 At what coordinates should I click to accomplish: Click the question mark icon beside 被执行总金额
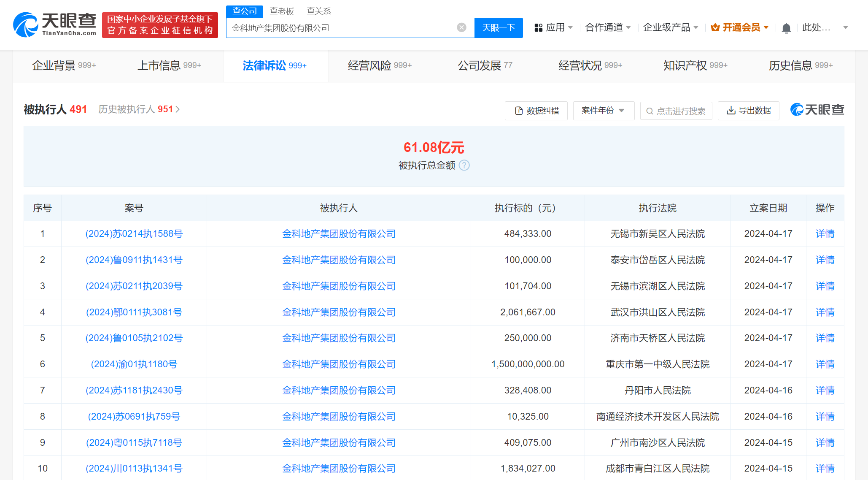tap(464, 165)
